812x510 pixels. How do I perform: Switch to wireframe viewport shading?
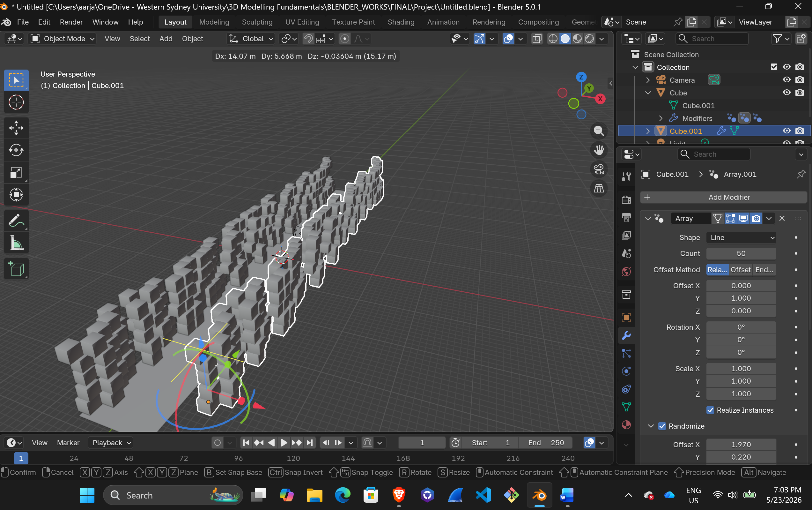pos(553,39)
